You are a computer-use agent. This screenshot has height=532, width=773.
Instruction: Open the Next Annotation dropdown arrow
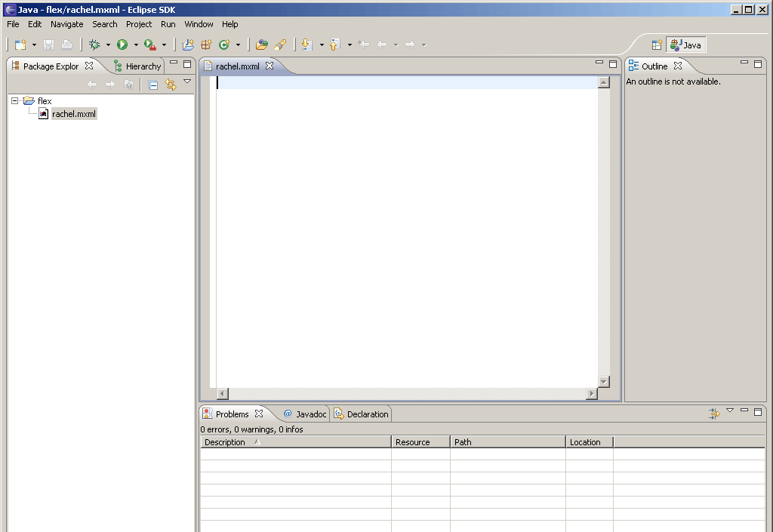pyautogui.click(x=322, y=45)
